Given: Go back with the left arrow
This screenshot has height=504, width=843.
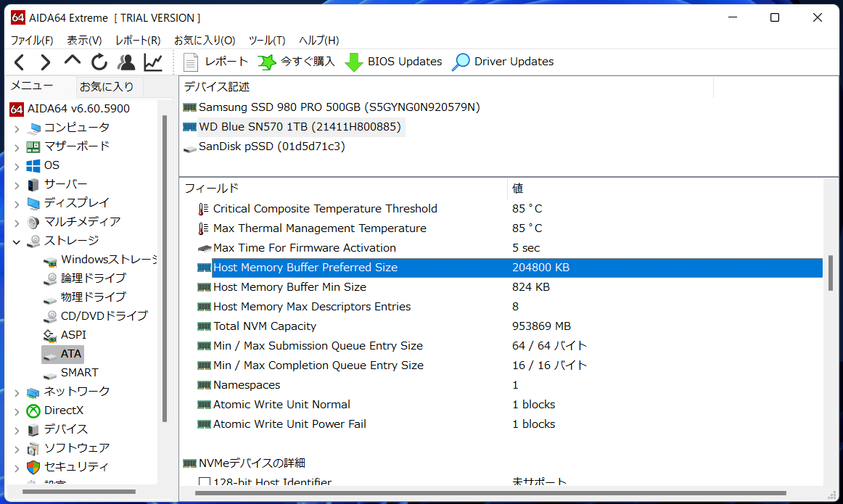Looking at the screenshot, I should [20, 62].
